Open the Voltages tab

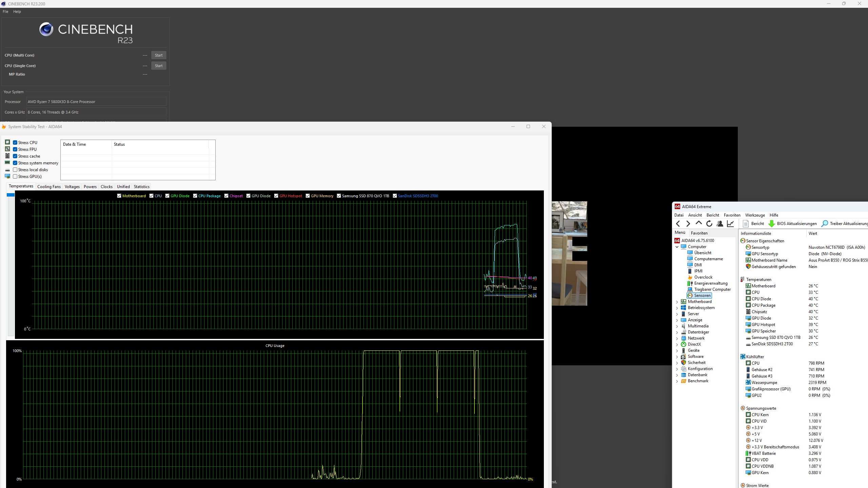72,187
